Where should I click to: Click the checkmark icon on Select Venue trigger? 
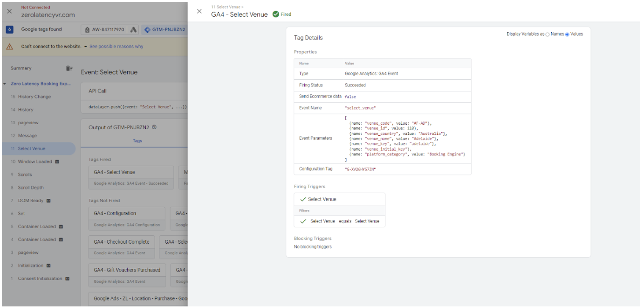[x=302, y=199]
